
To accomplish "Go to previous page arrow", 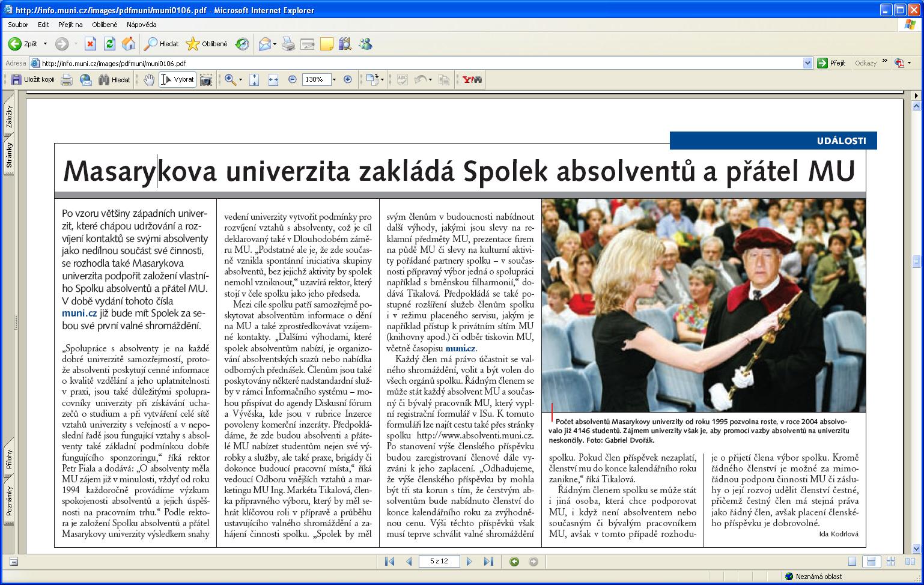I will point(409,562).
